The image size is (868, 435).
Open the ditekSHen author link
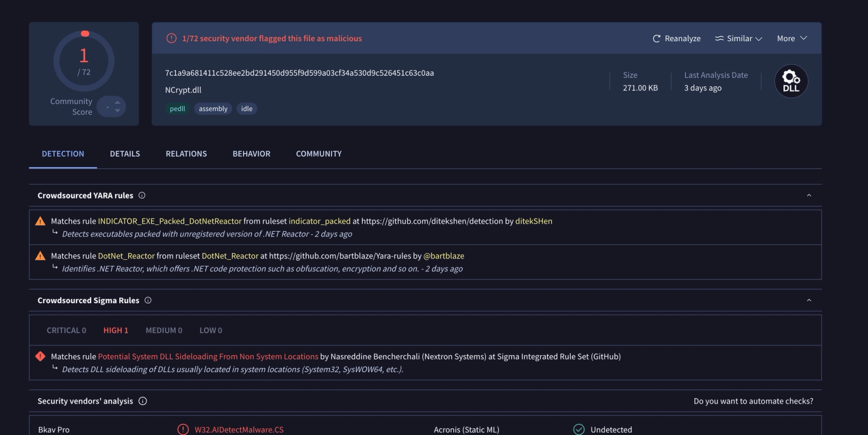tap(534, 221)
